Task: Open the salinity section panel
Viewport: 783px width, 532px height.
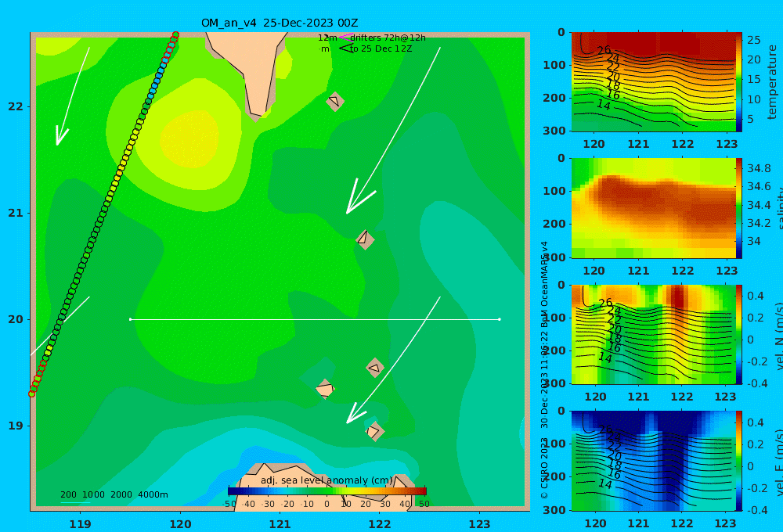Action: point(653,208)
